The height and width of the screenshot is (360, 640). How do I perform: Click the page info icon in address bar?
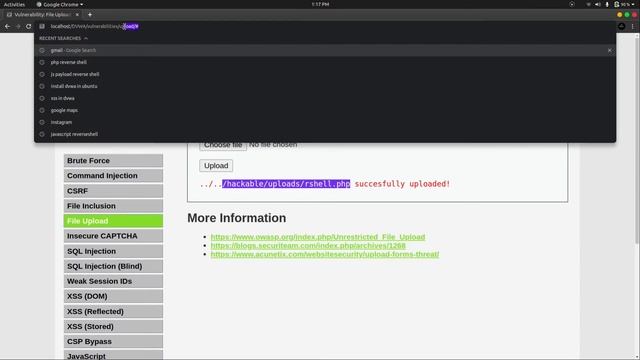coord(42,26)
